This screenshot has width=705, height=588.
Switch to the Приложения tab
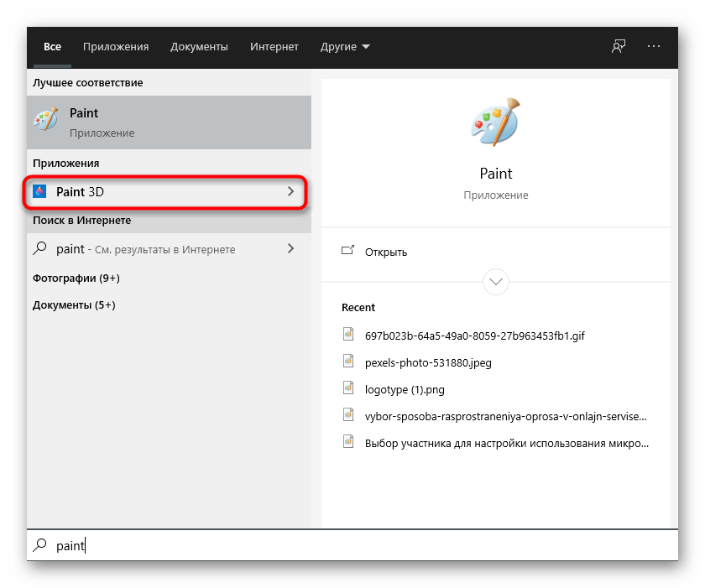click(116, 47)
